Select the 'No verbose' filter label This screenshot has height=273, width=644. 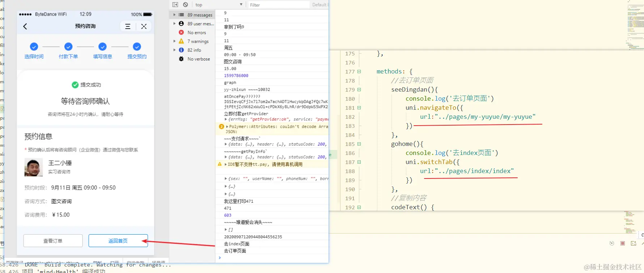199,59
